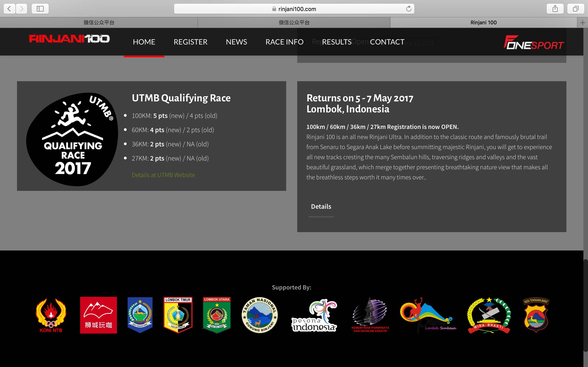Follow the Details at UTMB Website link

(163, 175)
